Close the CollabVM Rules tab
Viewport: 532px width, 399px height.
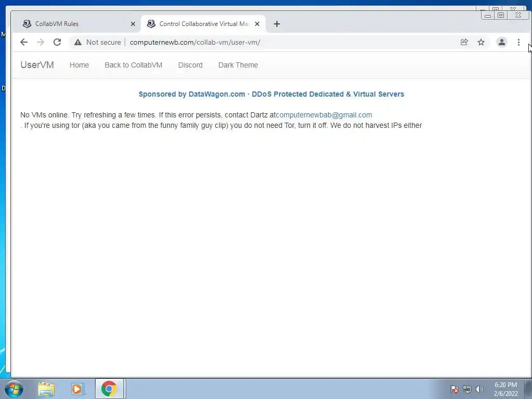133,24
